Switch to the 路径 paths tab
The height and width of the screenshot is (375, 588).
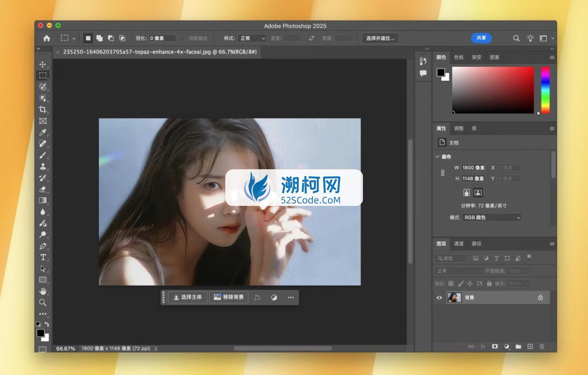tap(476, 244)
